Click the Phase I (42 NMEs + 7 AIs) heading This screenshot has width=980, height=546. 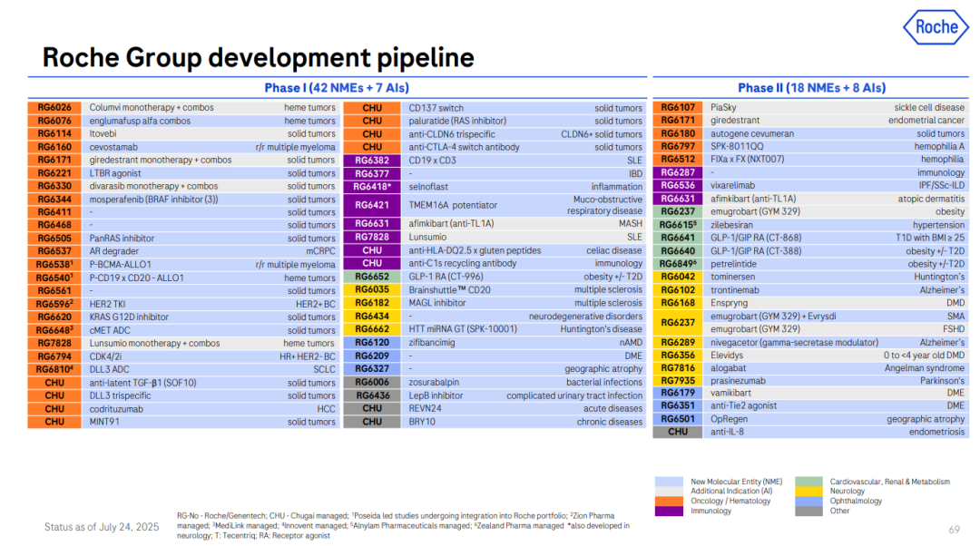(337, 88)
